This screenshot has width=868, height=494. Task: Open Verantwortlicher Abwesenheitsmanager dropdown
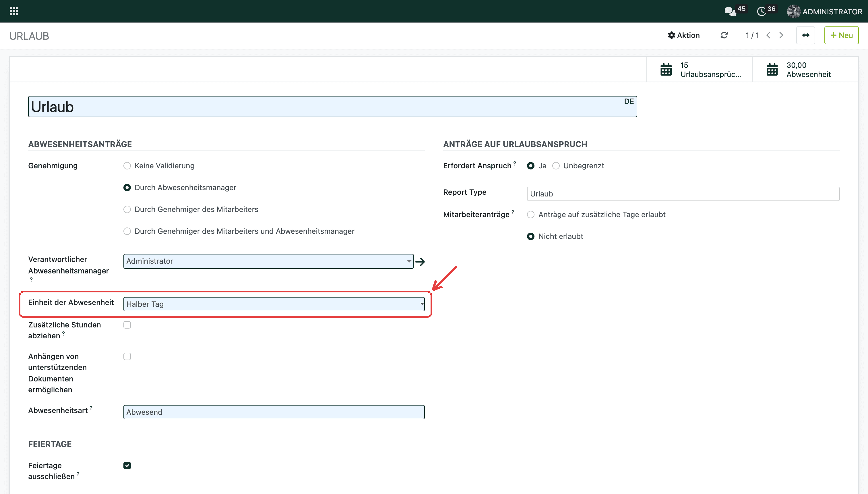268,261
